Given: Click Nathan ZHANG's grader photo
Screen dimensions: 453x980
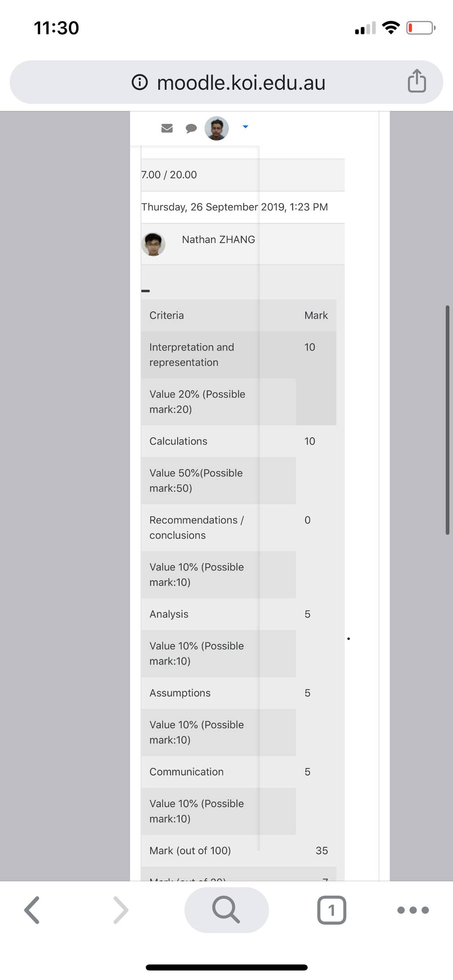Looking at the screenshot, I should [x=153, y=244].
